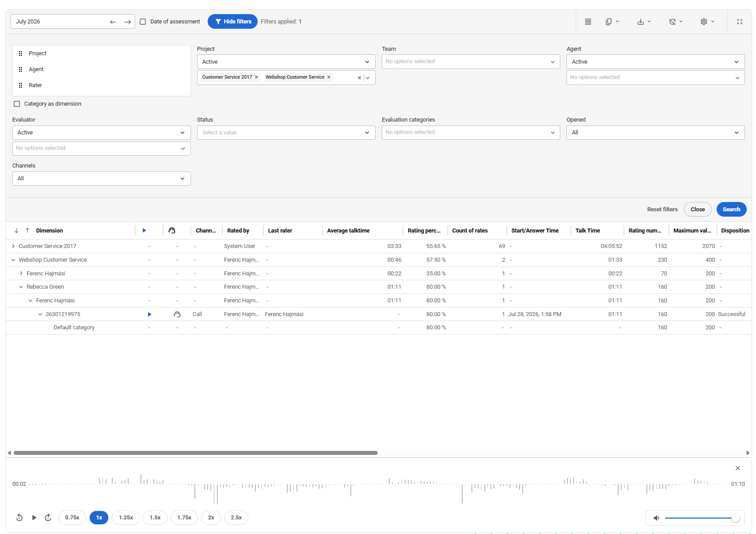Enable Category as dimension checkbox
The image size is (756, 534).
pyautogui.click(x=17, y=104)
